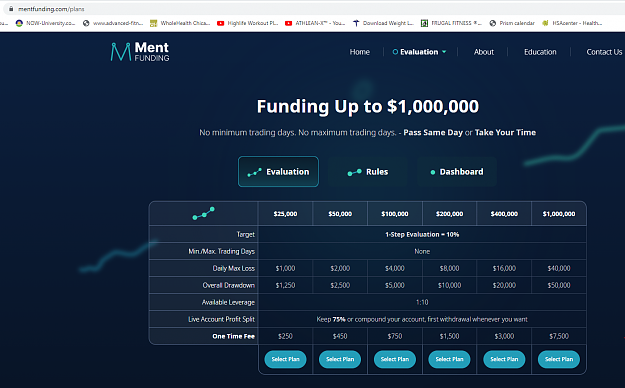Click the 'Min./Max. Trading Days' row label
This screenshot has width=625, height=388.
(221, 251)
